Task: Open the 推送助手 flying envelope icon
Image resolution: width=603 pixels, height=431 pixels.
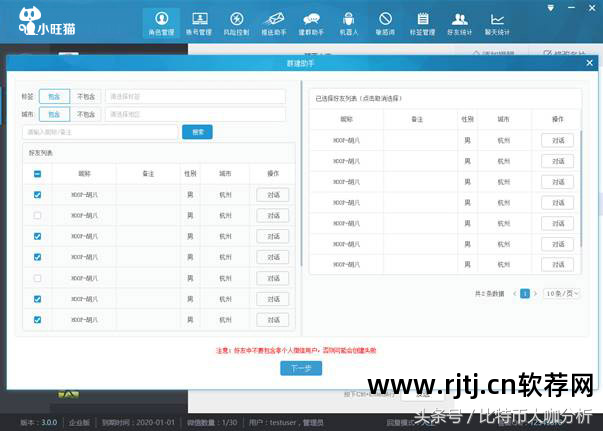Action: 273,23
